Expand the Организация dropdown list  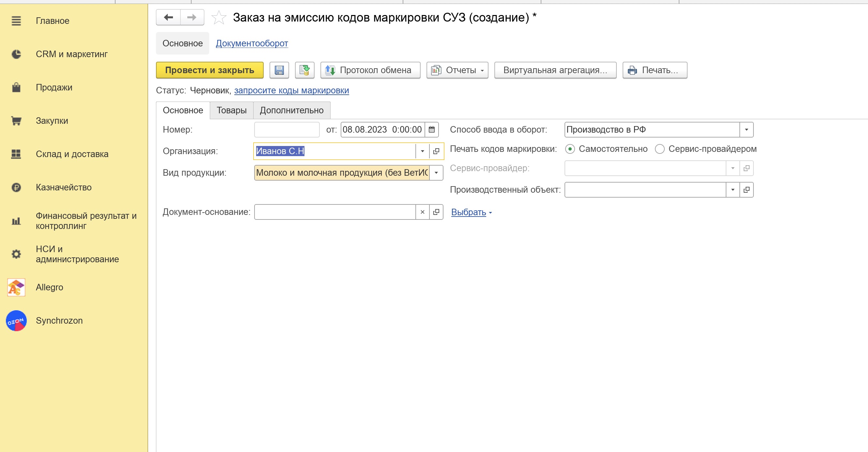(x=423, y=151)
